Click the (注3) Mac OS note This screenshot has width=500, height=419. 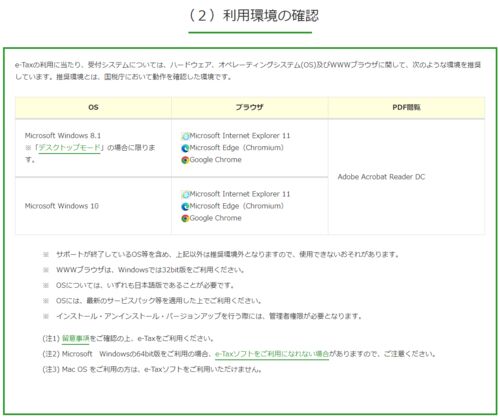pos(152,369)
